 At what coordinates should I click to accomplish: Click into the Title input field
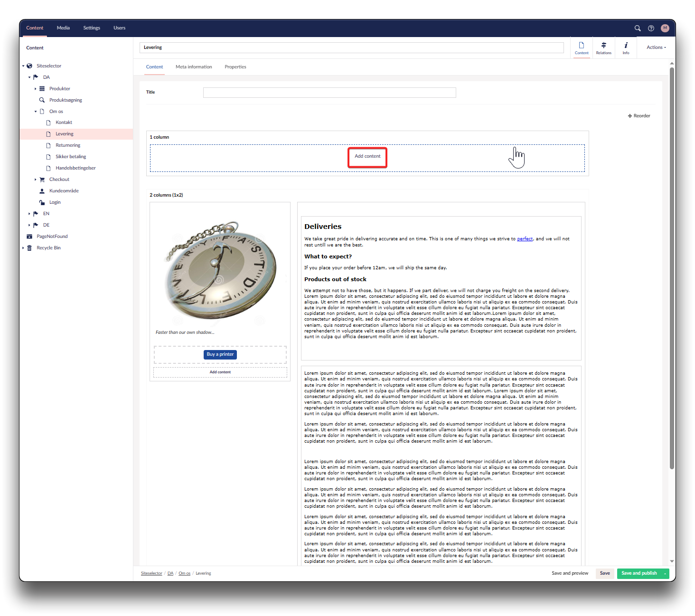tap(329, 93)
